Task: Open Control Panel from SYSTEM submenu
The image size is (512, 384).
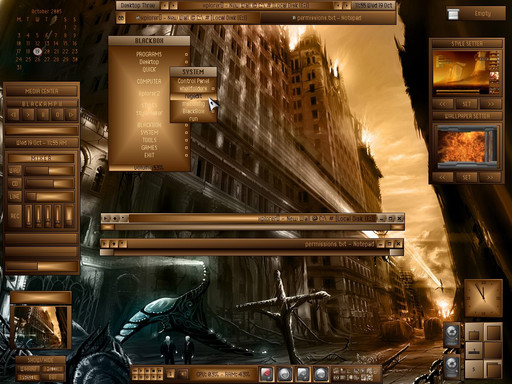Action: [x=193, y=81]
